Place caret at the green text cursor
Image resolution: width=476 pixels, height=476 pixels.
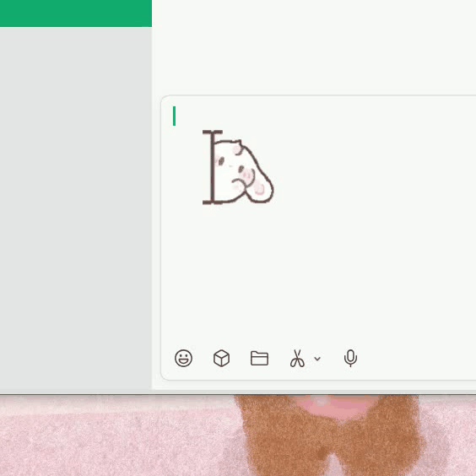click(x=174, y=116)
